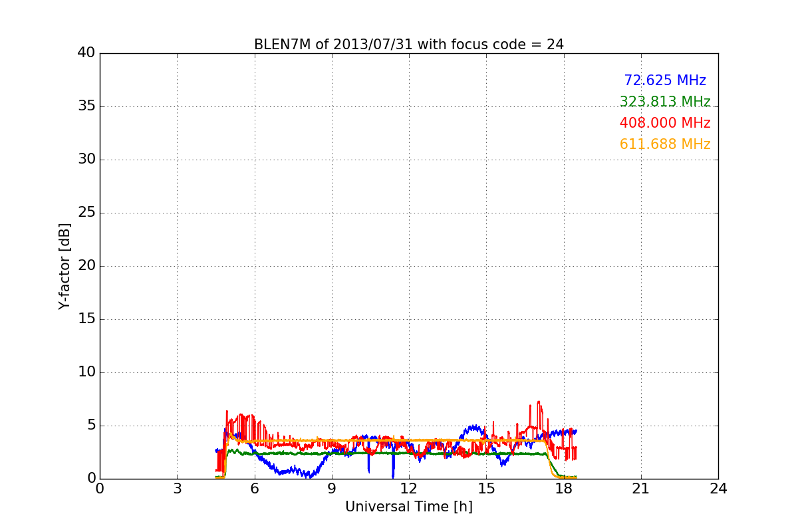The image size is (798, 532).
Task: Click the x-axis tick label '9'
Action: coord(332,488)
